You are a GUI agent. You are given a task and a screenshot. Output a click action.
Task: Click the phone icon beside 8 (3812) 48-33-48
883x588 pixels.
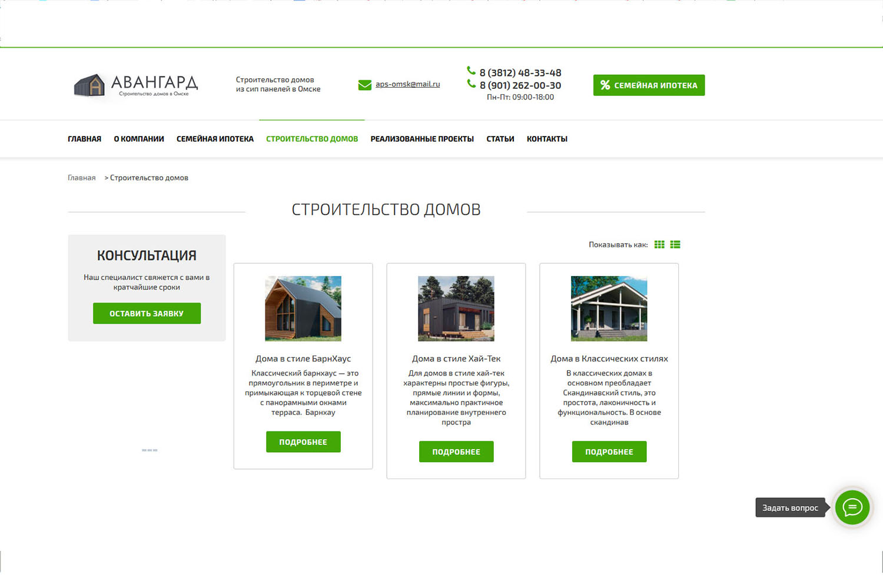471,71
